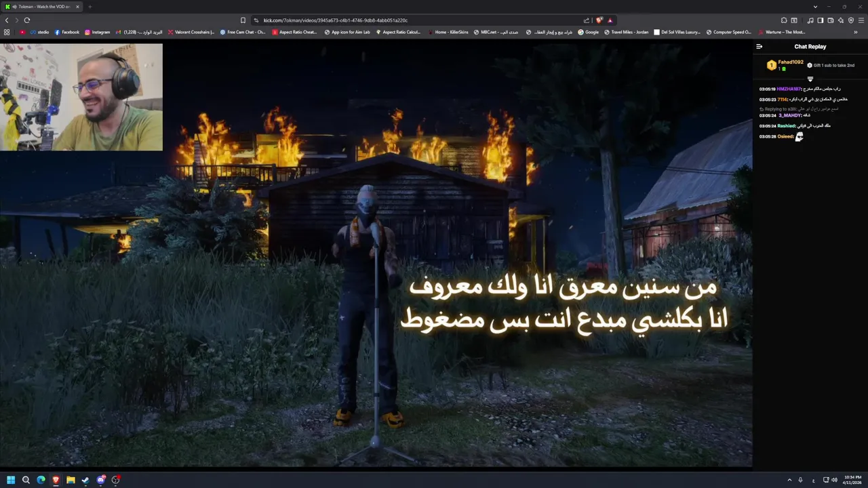Open Leo AI sparkle icon
This screenshot has height=488, width=868.
point(840,20)
